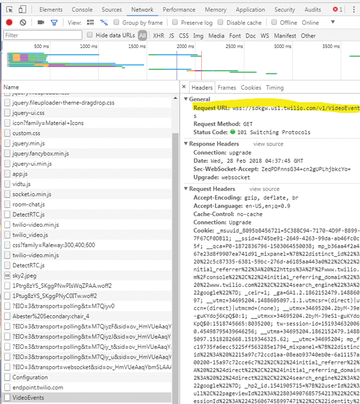This screenshot has width=360, height=404.
Task: Collapse the Request Headers section
Action: (x=186, y=189)
